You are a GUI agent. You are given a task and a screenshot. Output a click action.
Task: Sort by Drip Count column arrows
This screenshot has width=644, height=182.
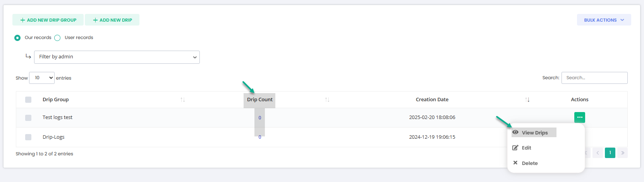(327, 100)
